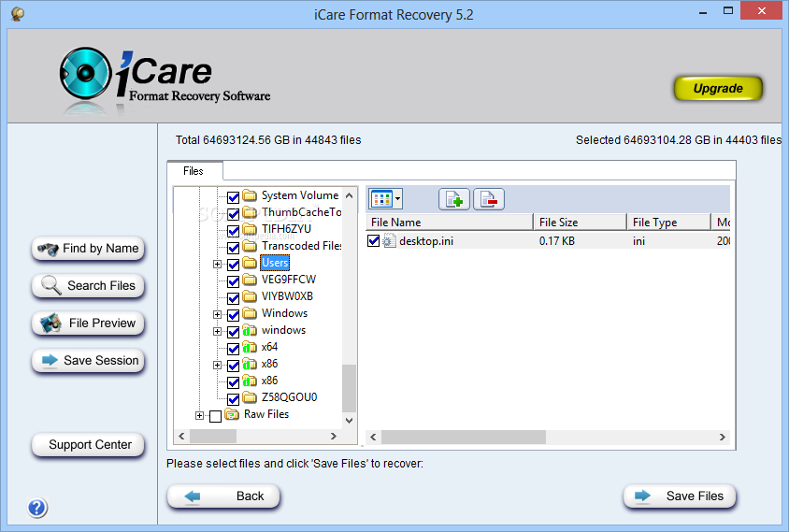
Task: Click the Upgrade button
Action: pyautogui.click(x=718, y=88)
